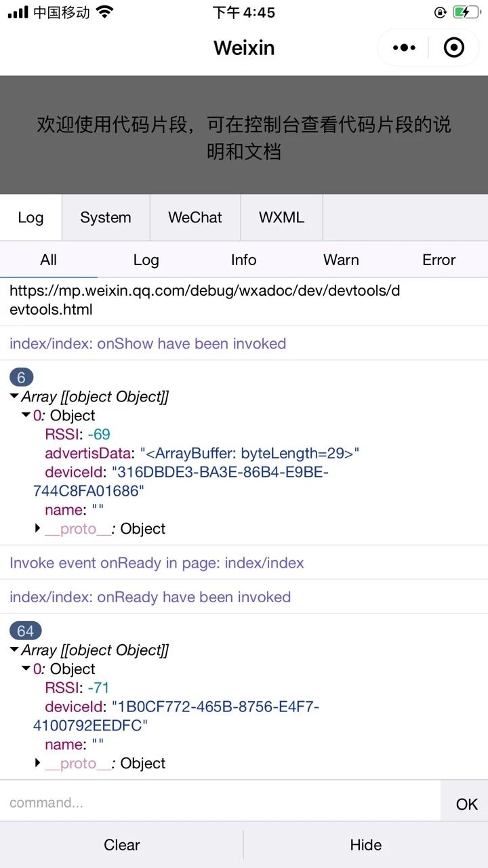Filter logs by Error
The image size is (488, 868).
pos(439,260)
